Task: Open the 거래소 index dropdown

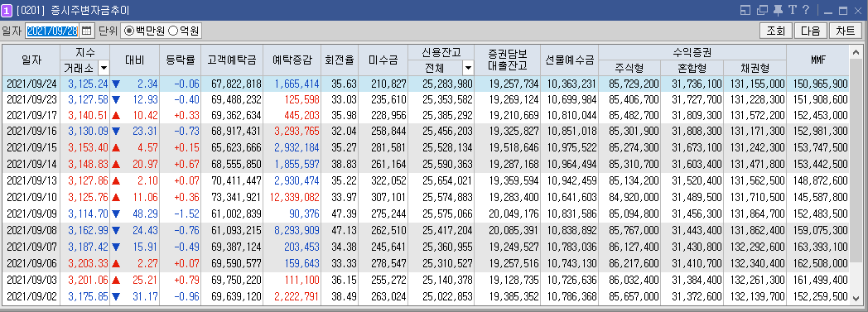Action: pos(104,68)
